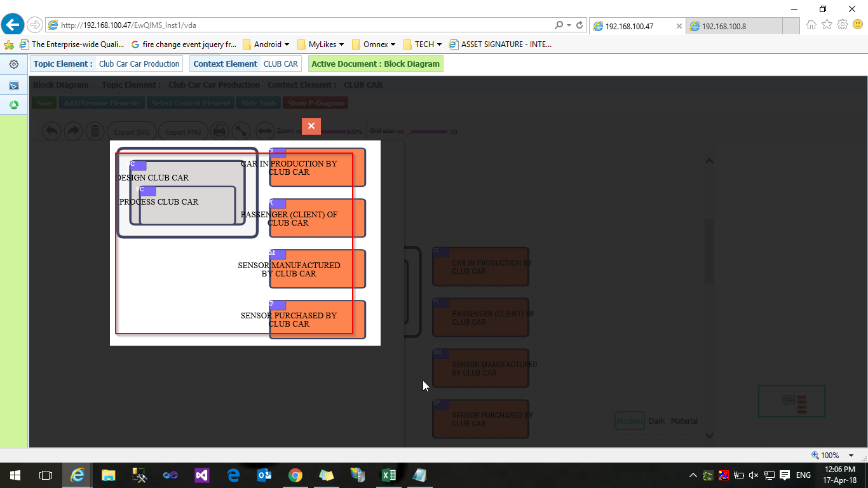868x488 pixels.
Task: Select SENSOR PURCHASED BY CLUB CAR block in popup
Action: coord(317,320)
